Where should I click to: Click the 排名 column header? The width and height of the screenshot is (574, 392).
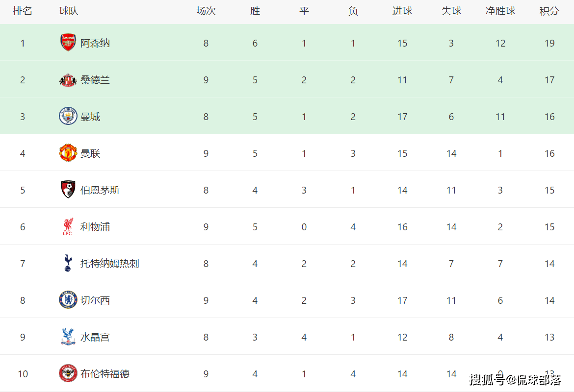pyautogui.click(x=23, y=11)
